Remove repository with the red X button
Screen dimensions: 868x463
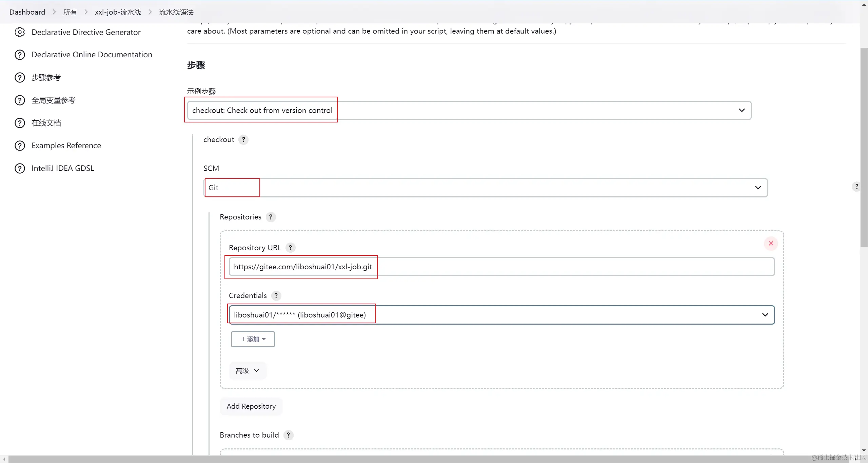coord(771,244)
